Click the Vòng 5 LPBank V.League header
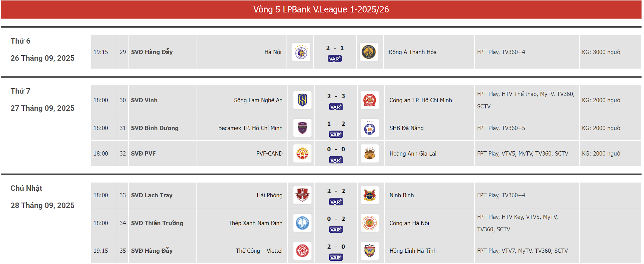This screenshot has width=644, height=264. point(321,10)
